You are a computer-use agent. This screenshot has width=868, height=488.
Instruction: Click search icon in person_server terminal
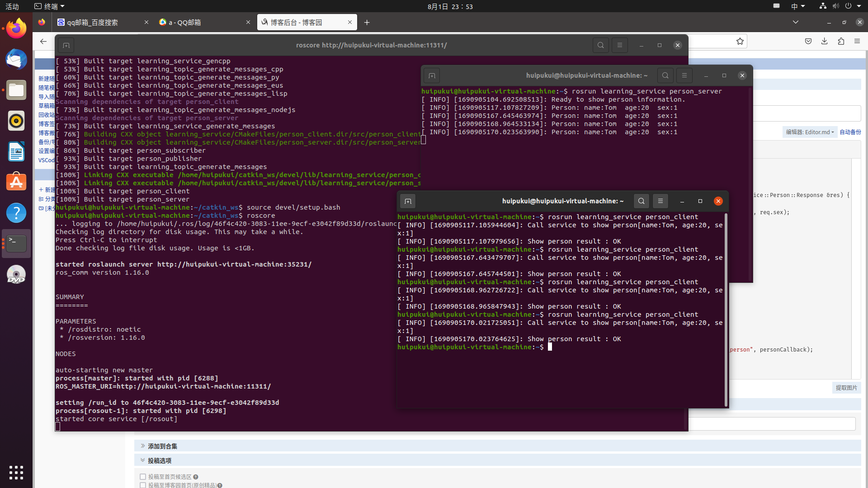(665, 75)
